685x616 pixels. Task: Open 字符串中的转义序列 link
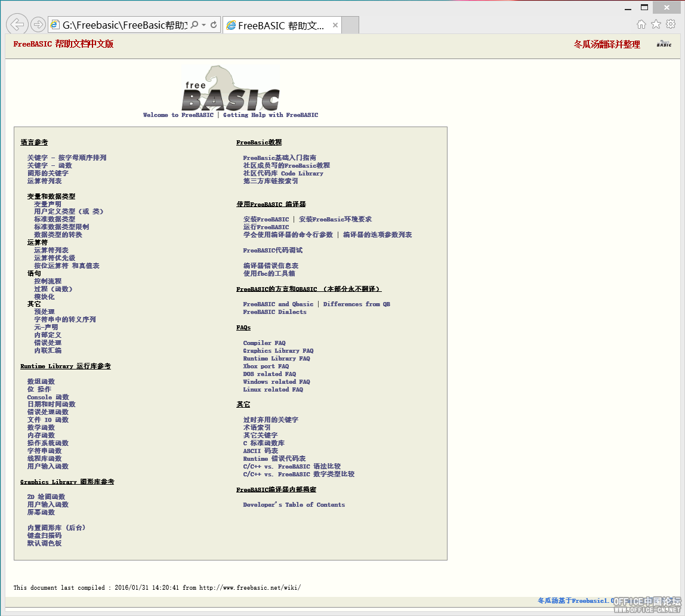[x=65, y=319]
